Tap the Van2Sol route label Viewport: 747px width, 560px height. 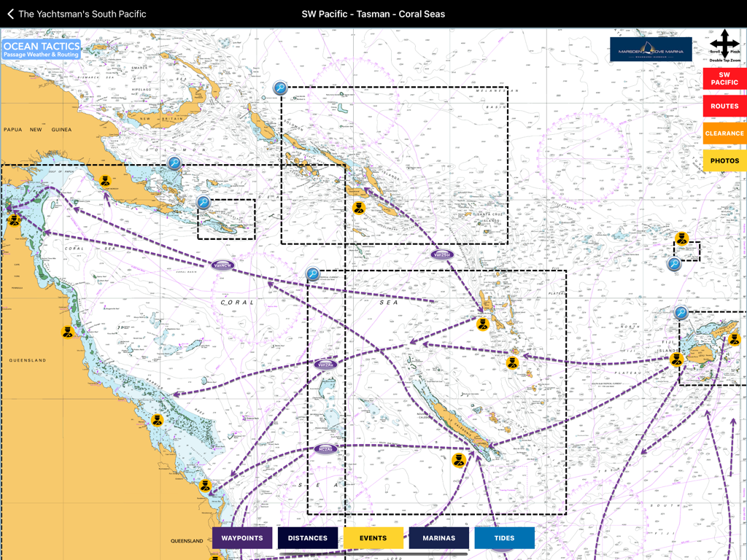(442, 254)
